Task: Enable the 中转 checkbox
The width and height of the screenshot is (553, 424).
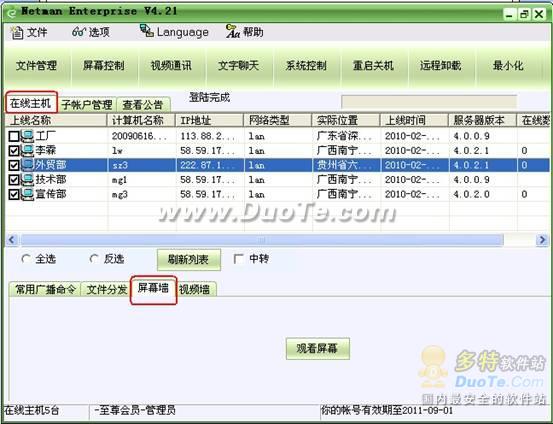Action: point(238,259)
